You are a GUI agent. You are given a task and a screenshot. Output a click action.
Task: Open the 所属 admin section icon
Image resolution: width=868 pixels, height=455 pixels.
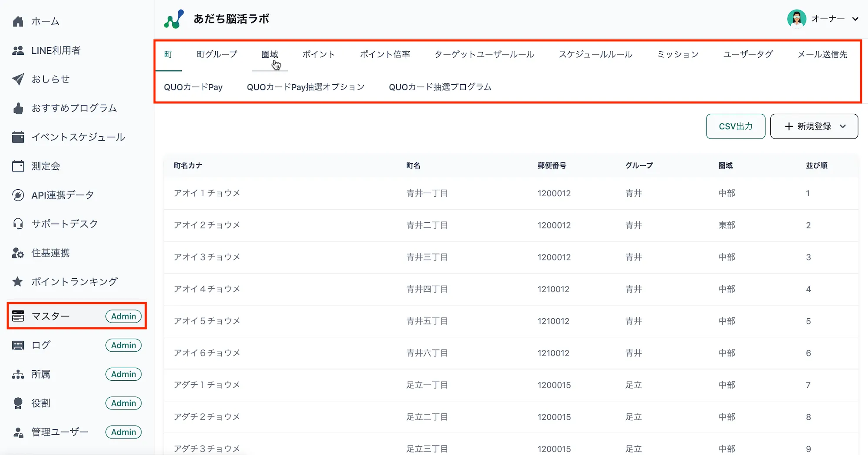(18, 374)
